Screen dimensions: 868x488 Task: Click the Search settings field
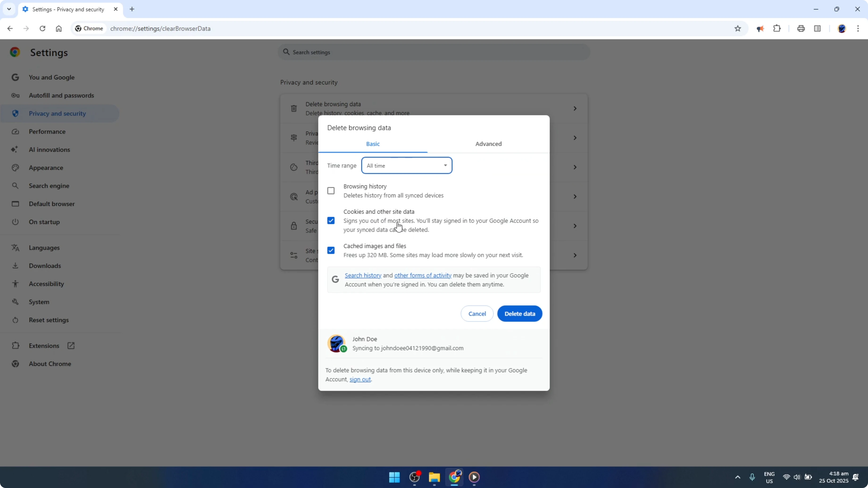click(x=433, y=52)
